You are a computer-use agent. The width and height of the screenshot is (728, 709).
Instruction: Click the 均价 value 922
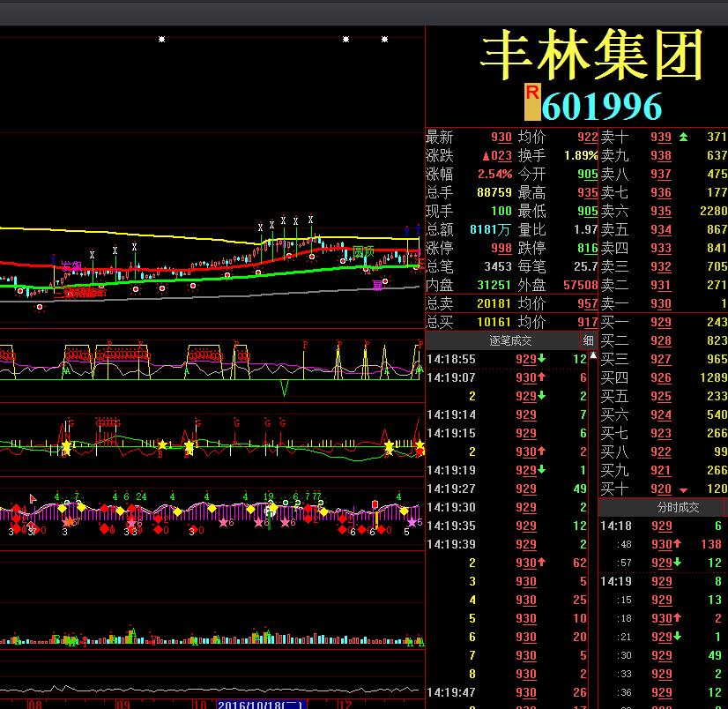coord(588,137)
